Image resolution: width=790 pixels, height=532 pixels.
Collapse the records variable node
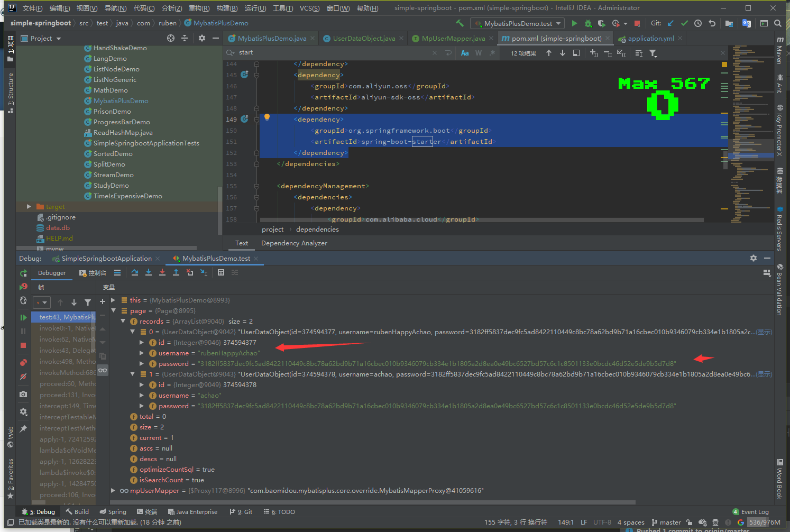pos(123,321)
